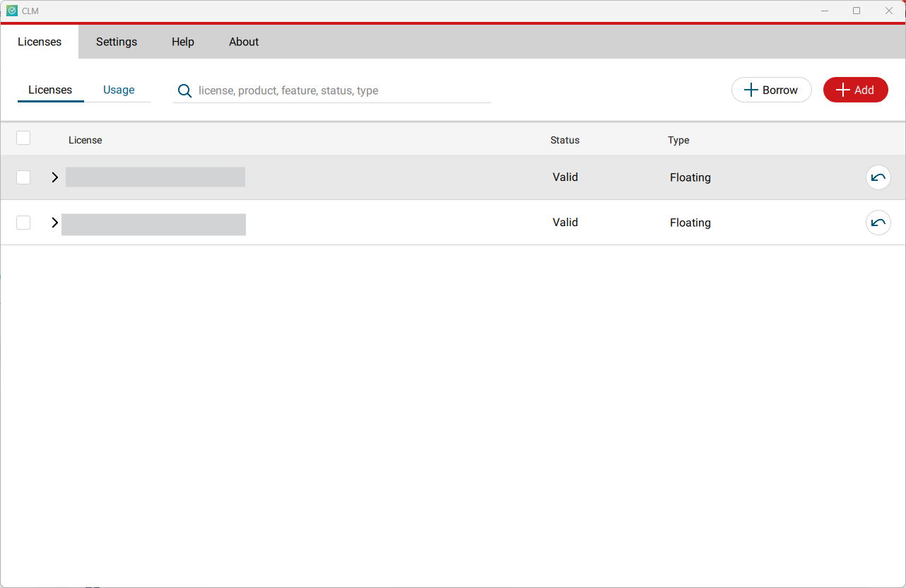906x588 pixels.
Task: Open the Help tab
Action: point(182,42)
